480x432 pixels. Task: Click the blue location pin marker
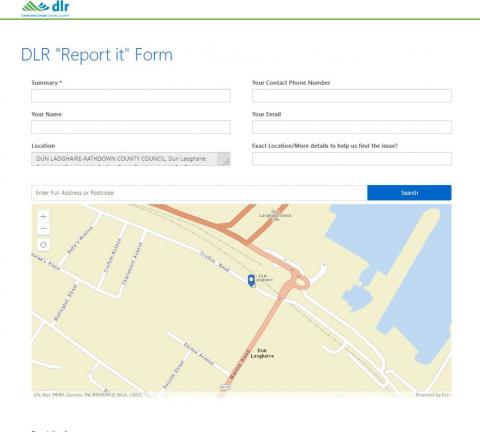click(252, 280)
